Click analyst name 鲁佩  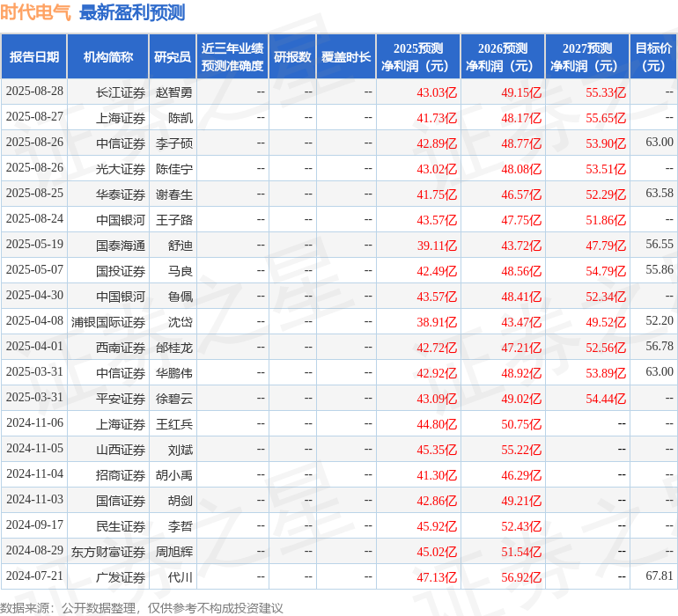(181, 296)
